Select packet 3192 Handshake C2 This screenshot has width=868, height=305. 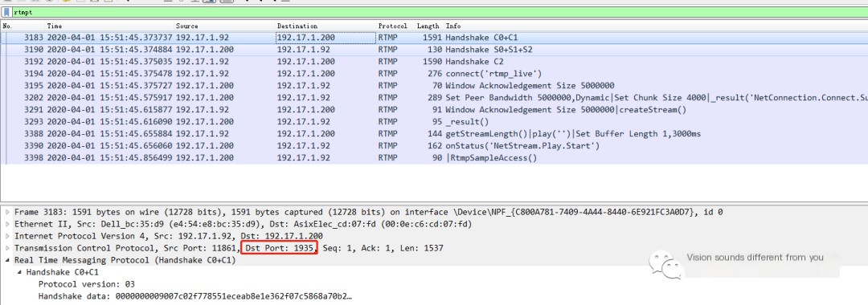click(434, 61)
